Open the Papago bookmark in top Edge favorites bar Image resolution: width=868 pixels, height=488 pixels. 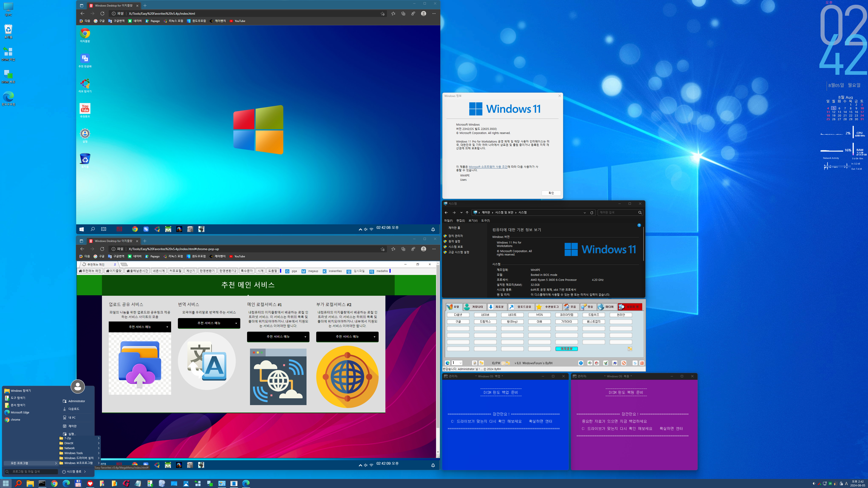[x=153, y=21]
